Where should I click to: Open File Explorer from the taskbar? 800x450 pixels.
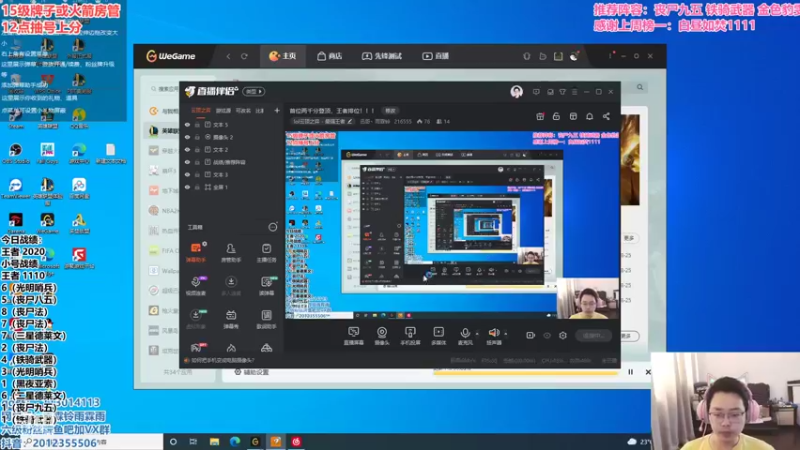214,442
